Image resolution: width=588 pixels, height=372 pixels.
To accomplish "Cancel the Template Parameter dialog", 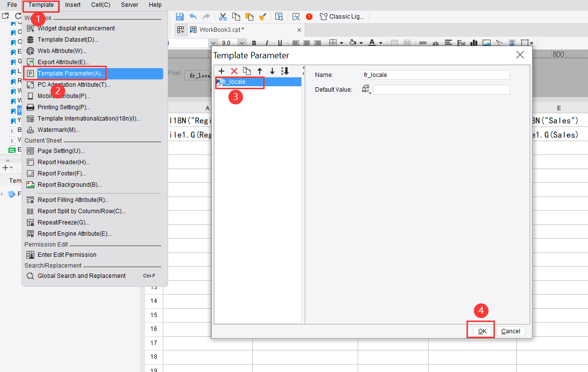I will [511, 331].
